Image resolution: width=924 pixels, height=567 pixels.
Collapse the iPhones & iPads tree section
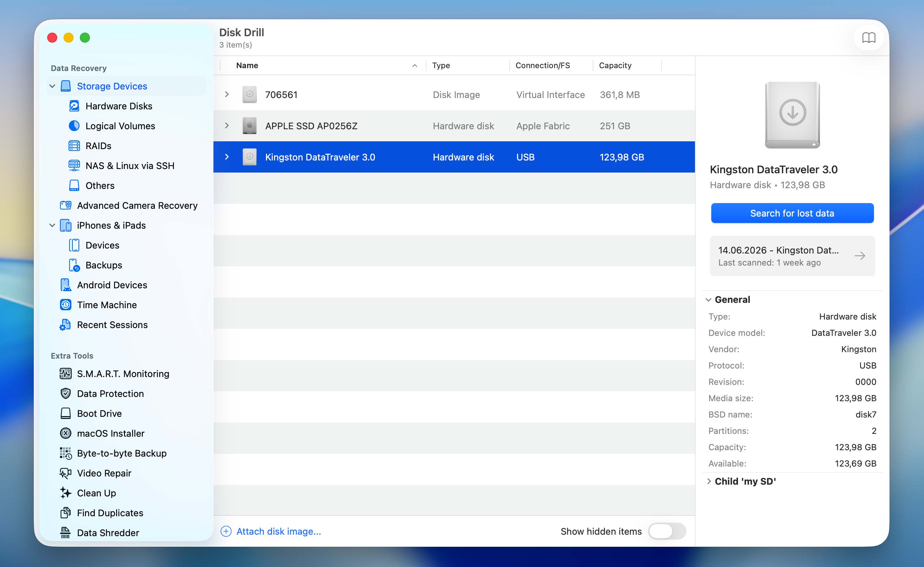pyautogui.click(x=52, y=225)
